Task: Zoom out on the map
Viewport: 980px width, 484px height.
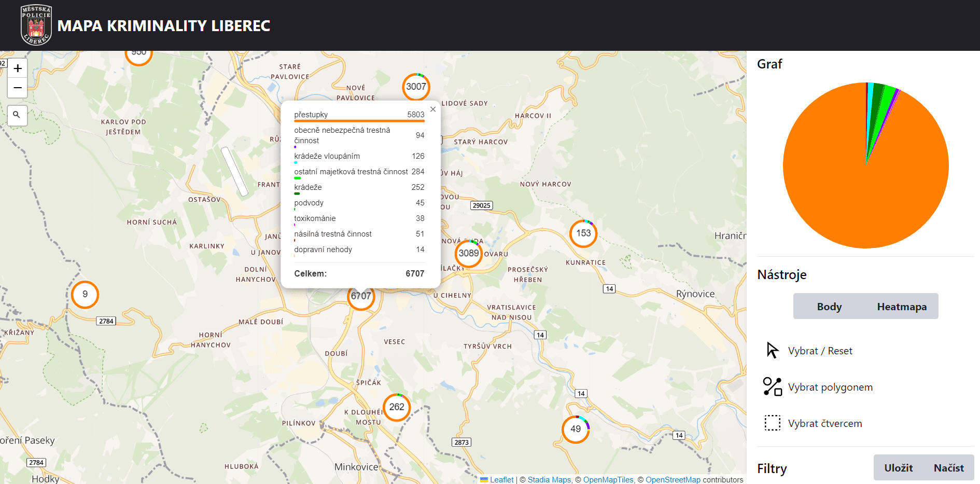Action: pyautogui.click(x=17, y=88)
